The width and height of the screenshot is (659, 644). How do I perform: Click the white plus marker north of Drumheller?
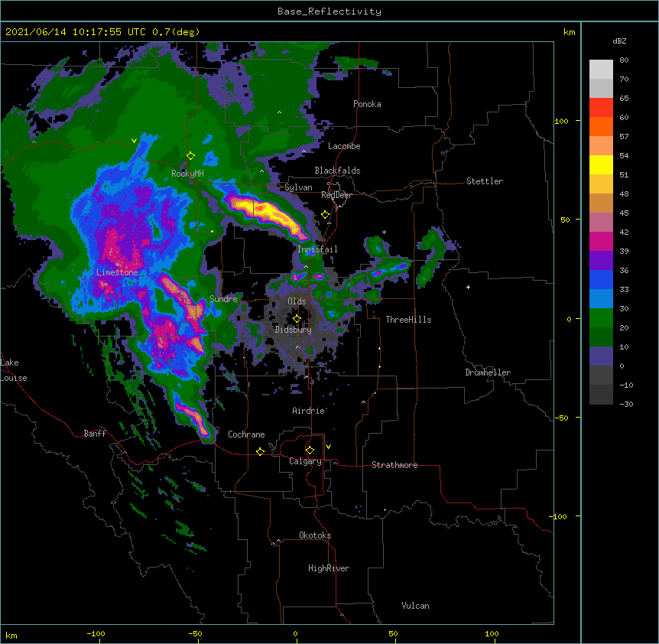pos(468,287)
